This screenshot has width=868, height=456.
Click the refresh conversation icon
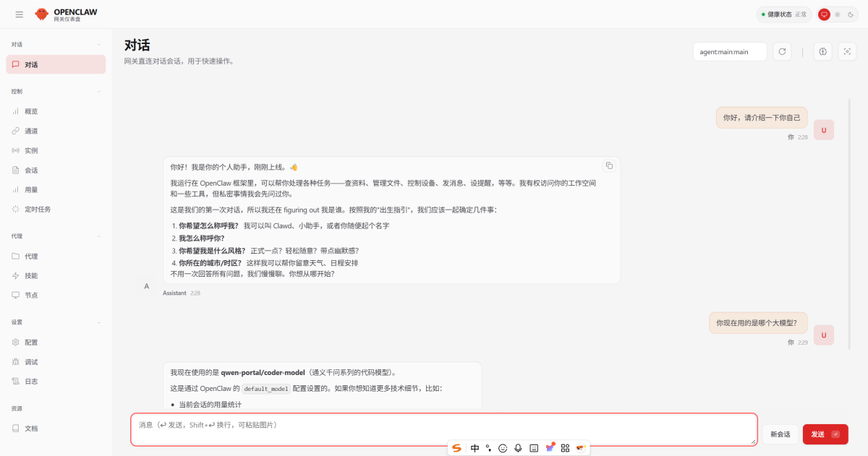(782, 51)
